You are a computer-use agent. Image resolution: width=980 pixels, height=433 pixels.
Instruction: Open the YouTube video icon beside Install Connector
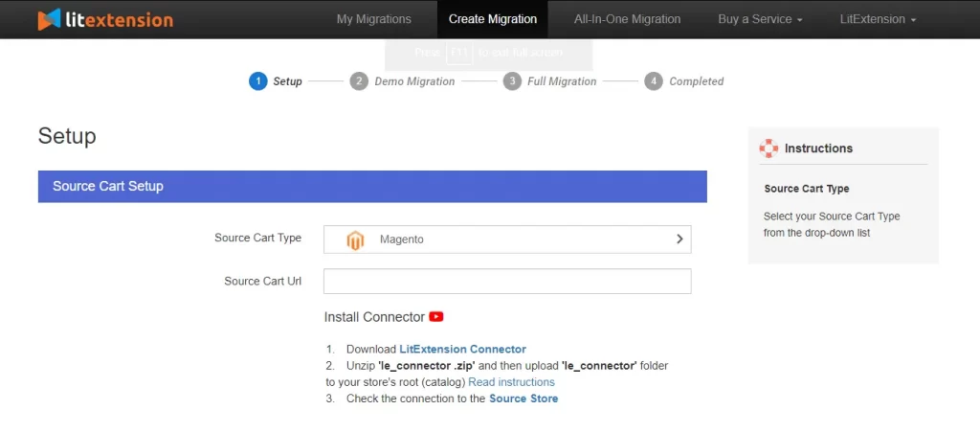point(436,317)
